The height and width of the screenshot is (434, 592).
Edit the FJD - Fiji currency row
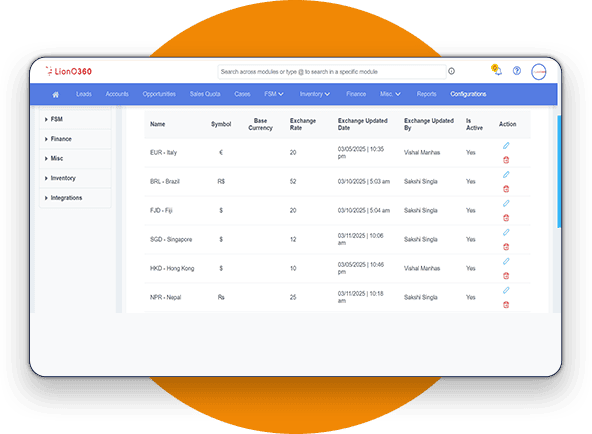click(506, 203)
